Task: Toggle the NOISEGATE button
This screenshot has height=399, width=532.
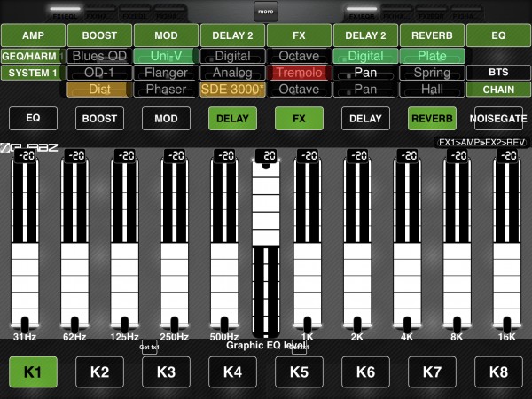Action: coord(498,119)
